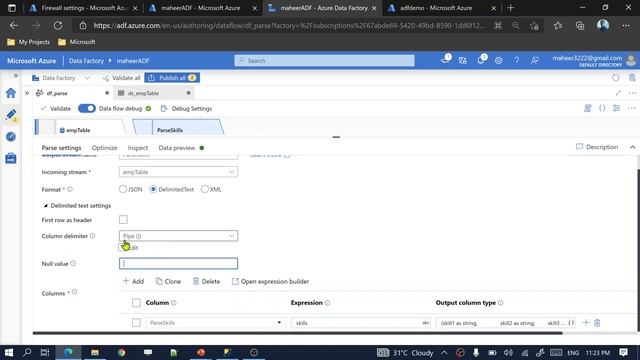Click the Clone button
Viewport: 640px width, 360px height.
point(168,281)
